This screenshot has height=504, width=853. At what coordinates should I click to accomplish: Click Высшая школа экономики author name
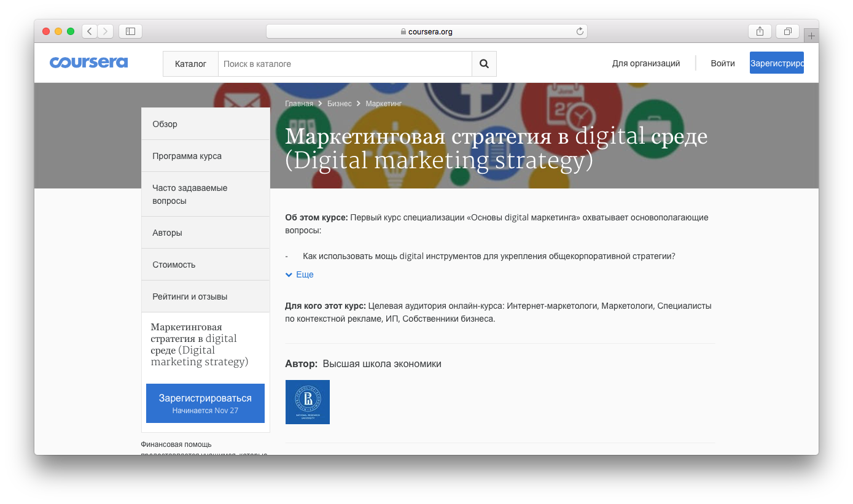click(382, 364)
